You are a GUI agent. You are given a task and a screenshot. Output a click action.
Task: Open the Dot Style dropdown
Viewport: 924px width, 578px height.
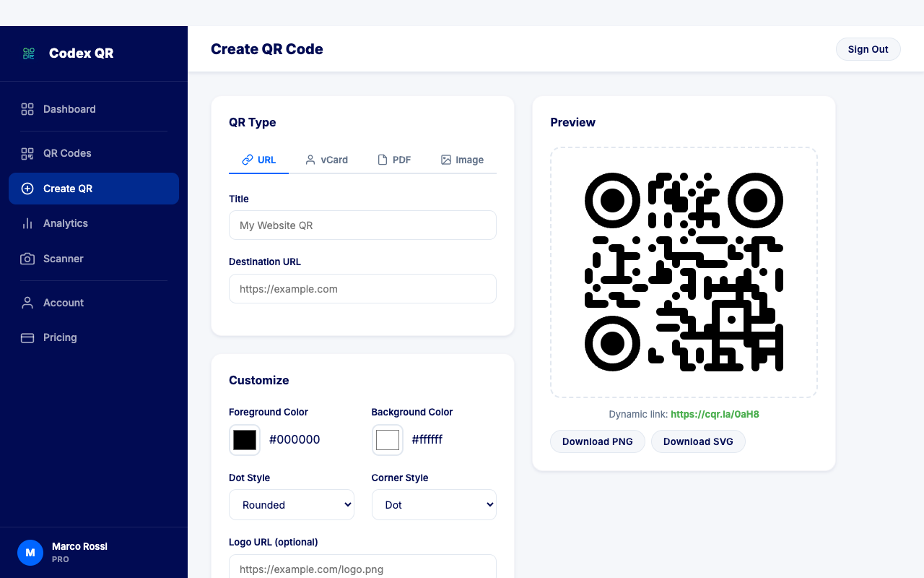click(291, 504)
